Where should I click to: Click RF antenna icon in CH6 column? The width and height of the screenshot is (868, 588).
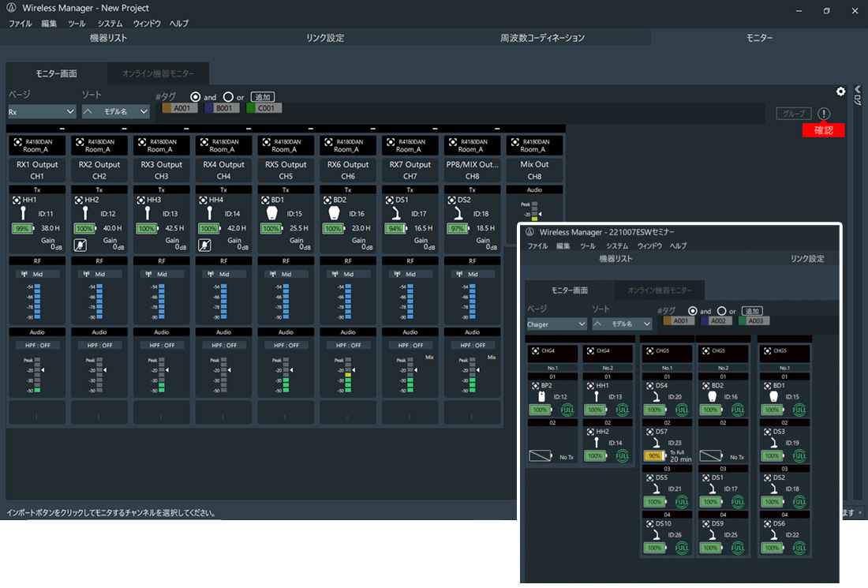[335, 274]
